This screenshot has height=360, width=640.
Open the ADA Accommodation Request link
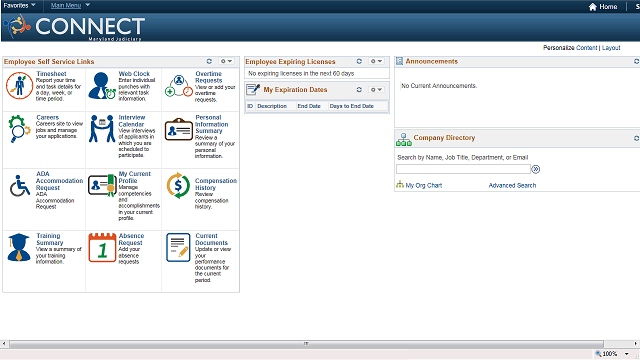coord(59,181)
